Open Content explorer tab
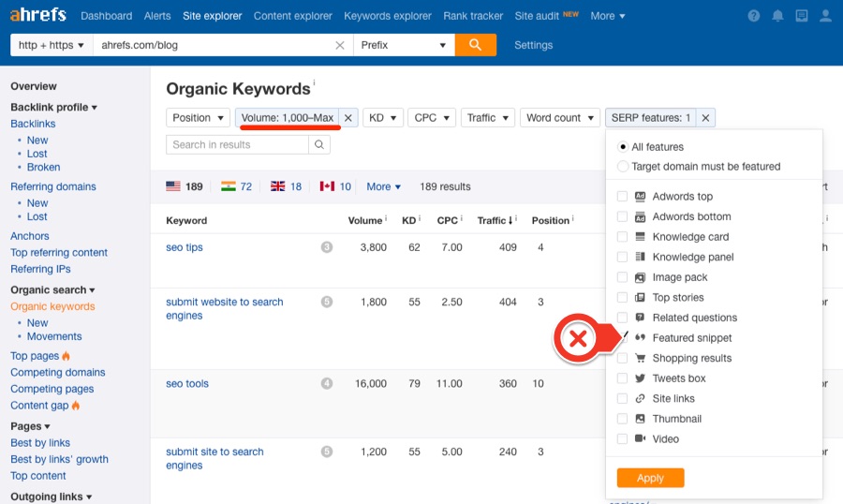This screenshot has width=843, height=504. 293,16
